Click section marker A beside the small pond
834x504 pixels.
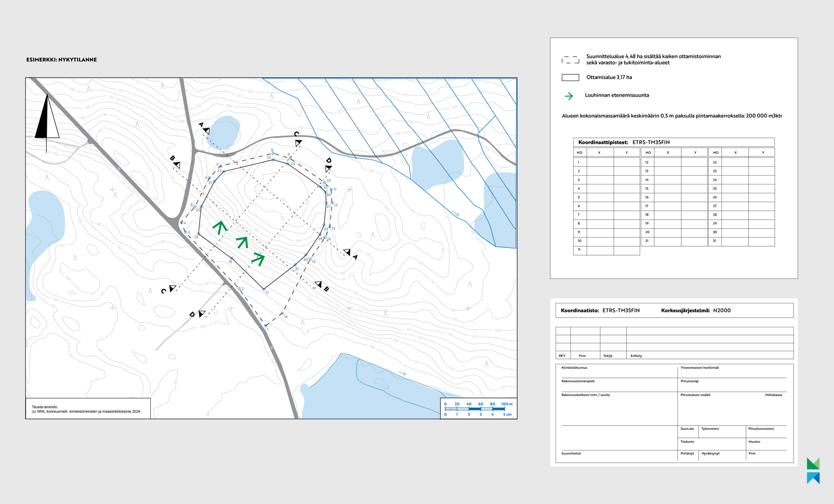tap(204, 128)
